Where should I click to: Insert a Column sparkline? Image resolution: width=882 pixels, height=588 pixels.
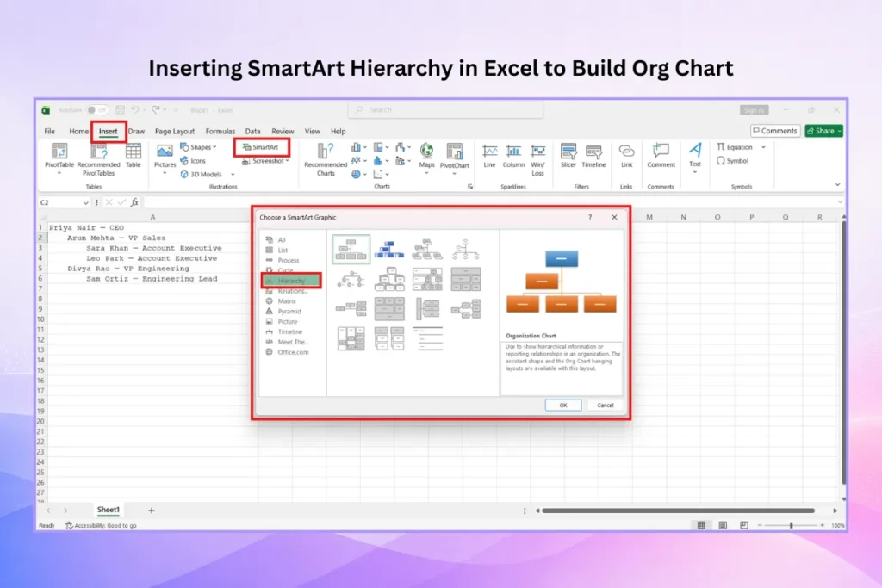click(513, 157)
